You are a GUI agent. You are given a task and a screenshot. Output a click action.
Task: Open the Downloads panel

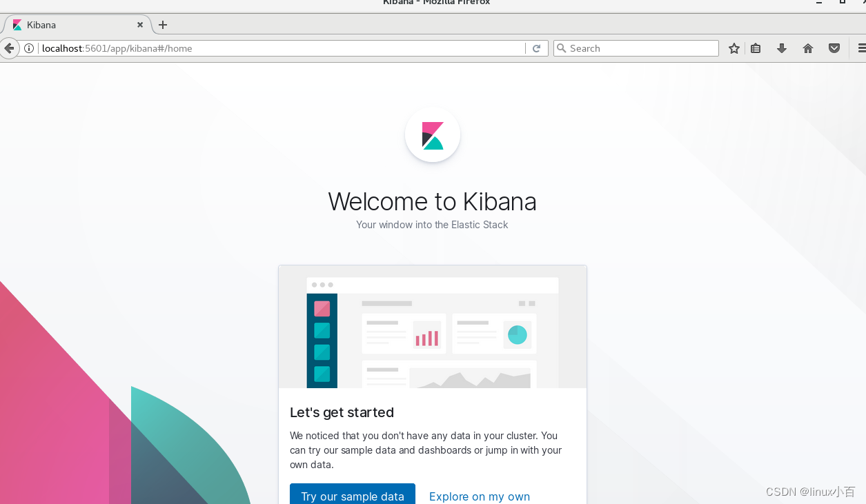782,48
